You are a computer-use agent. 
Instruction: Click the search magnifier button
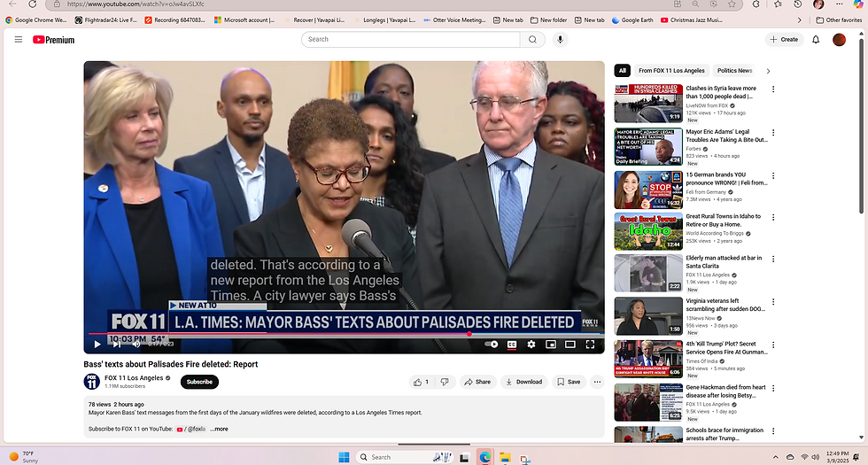pyautogui.click(x=532, y=39)
